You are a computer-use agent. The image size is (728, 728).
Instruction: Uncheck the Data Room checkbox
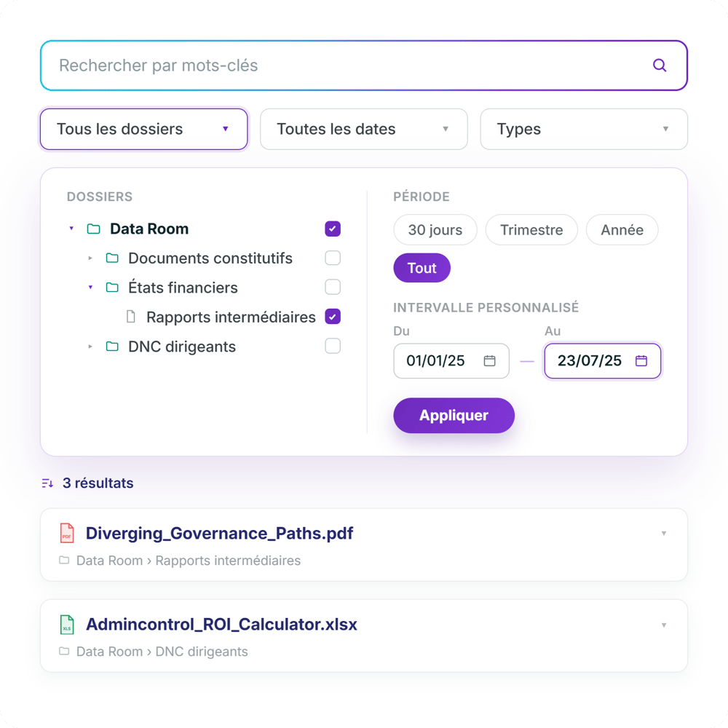[x=333, y=229]
